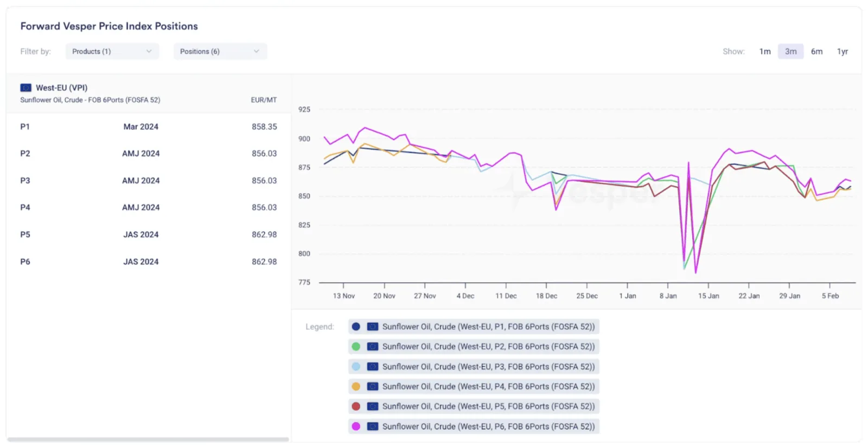
Task: Click the 862.98 value in P6 row
Action: tap(264, 262)
